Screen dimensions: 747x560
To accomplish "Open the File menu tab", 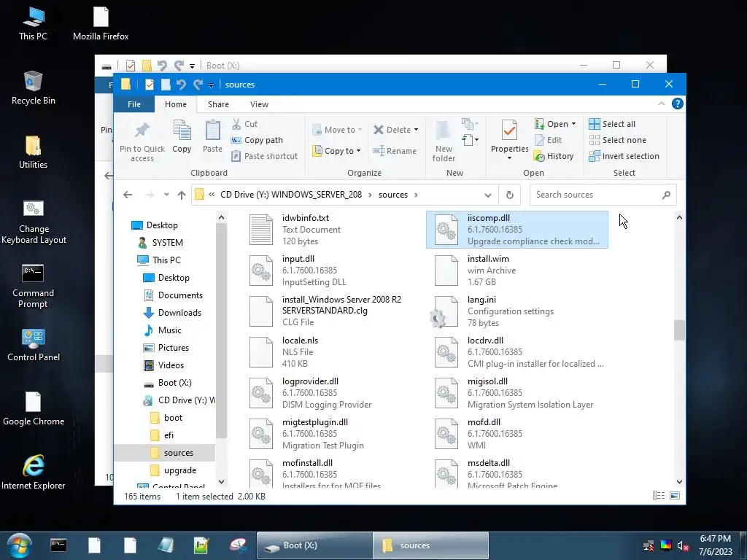I will point(134,104).
